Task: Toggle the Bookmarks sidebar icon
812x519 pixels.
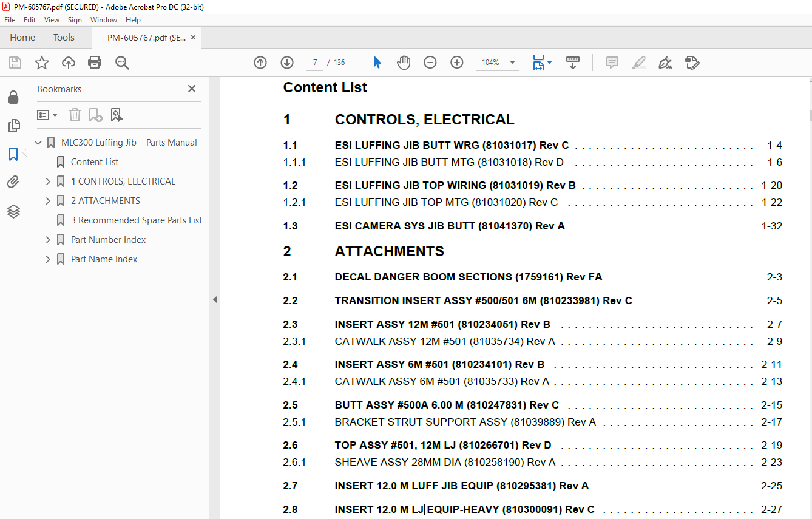Action: click(13, 154)
